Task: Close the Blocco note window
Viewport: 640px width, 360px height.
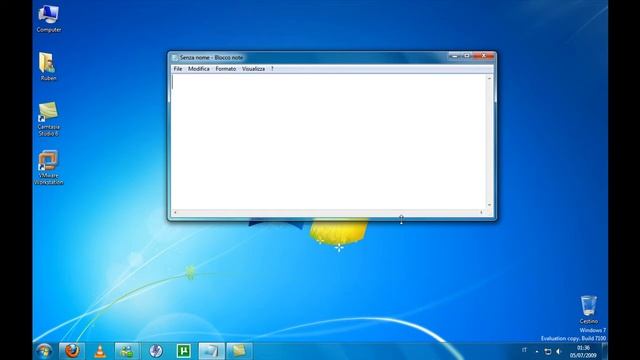Action: 484,56
